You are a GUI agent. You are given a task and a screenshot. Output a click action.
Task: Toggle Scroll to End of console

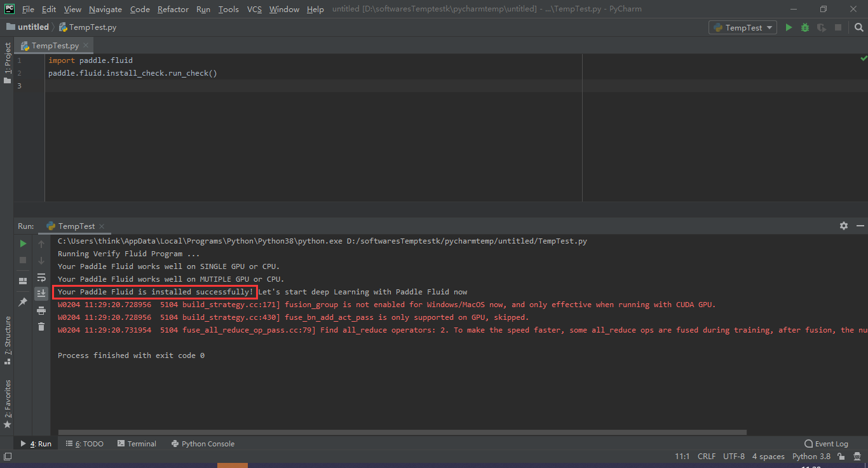click(x=41, y=293)
